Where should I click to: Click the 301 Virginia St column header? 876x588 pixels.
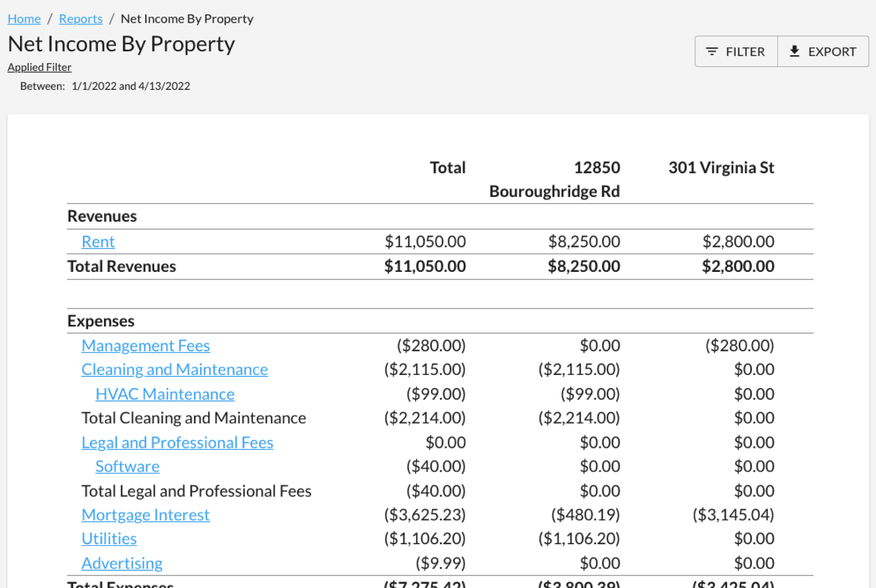(x=721, y=167)
